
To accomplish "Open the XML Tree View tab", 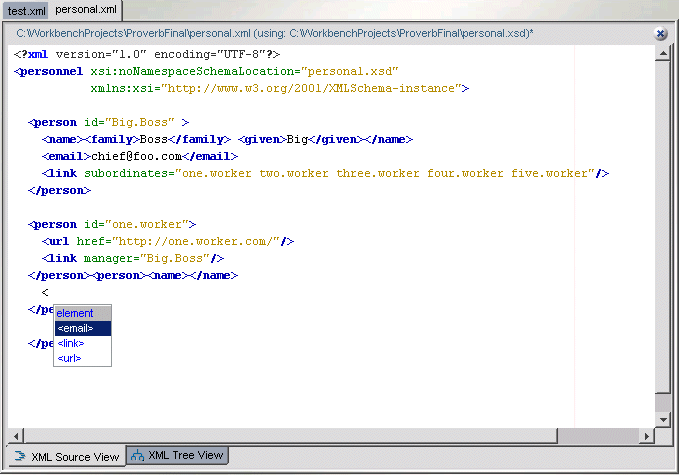I will (185, 456).
